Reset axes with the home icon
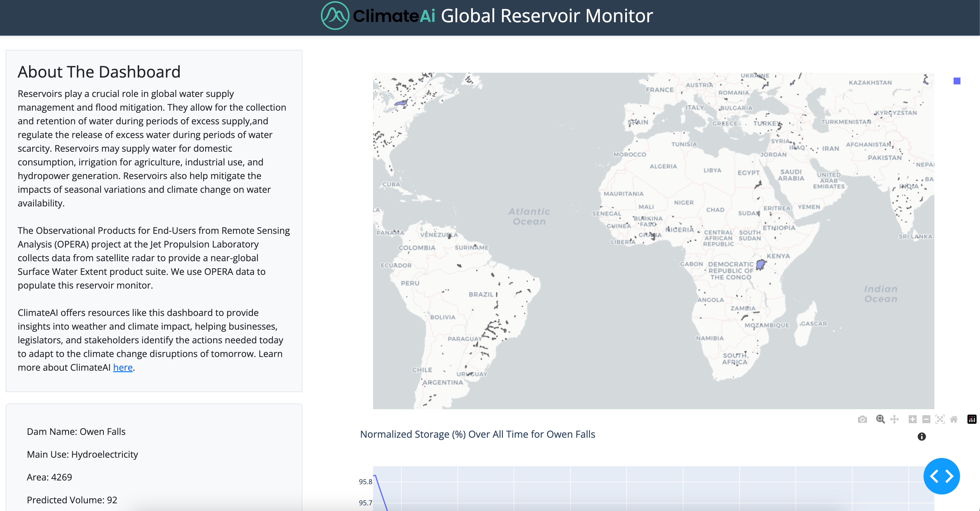Screen dimensions: 980x511 954,419
